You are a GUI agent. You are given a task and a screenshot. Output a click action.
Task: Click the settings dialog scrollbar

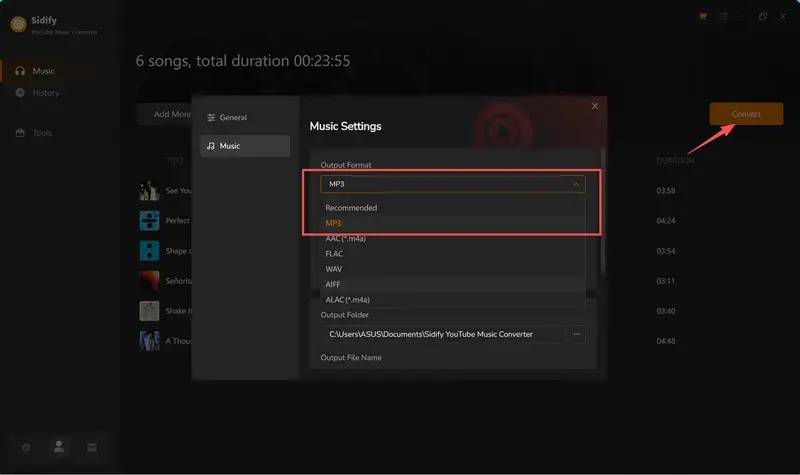pyautogui.click(x=603, y=211)
